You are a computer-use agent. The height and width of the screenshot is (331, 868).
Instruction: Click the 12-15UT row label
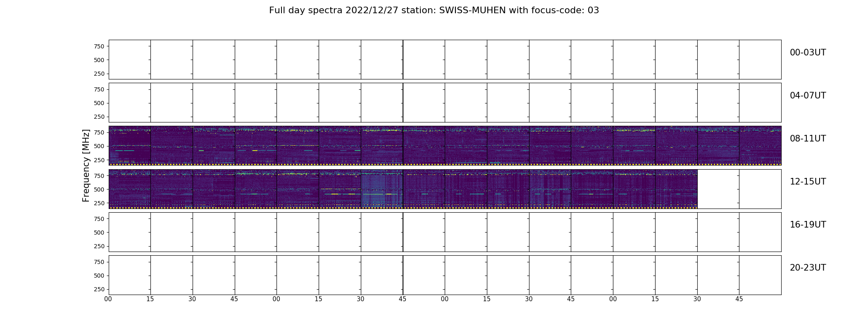808,182
